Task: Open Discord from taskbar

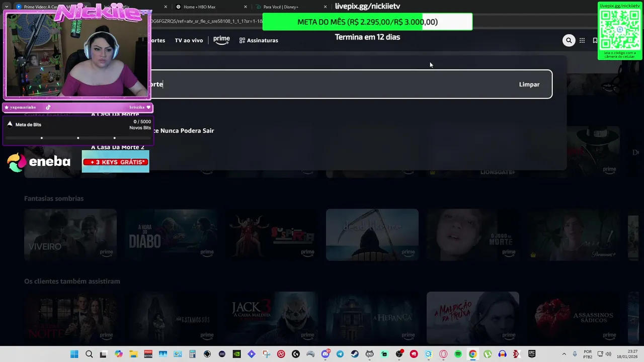Action: point(325,354)
